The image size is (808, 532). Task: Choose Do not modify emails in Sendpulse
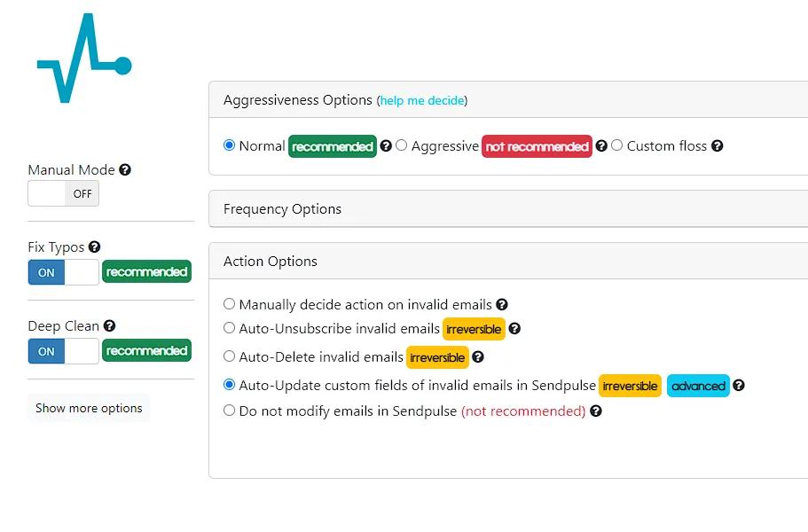230,410
